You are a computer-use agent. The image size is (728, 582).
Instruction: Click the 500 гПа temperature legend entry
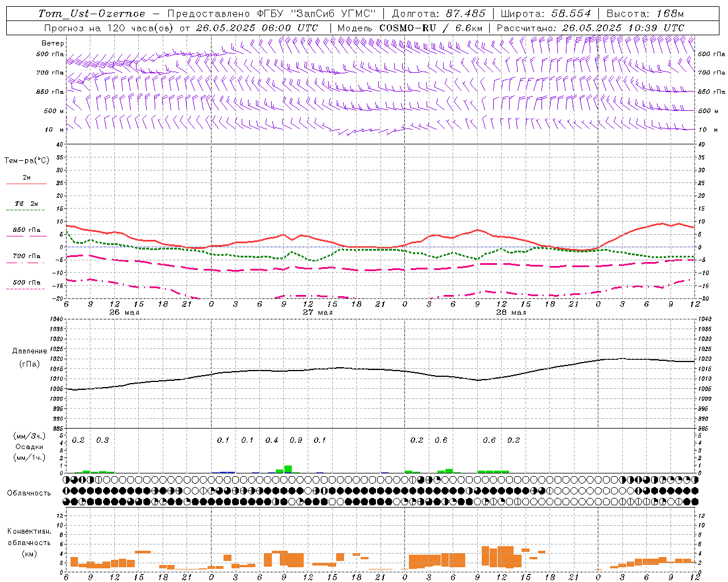tap(26, 282)
